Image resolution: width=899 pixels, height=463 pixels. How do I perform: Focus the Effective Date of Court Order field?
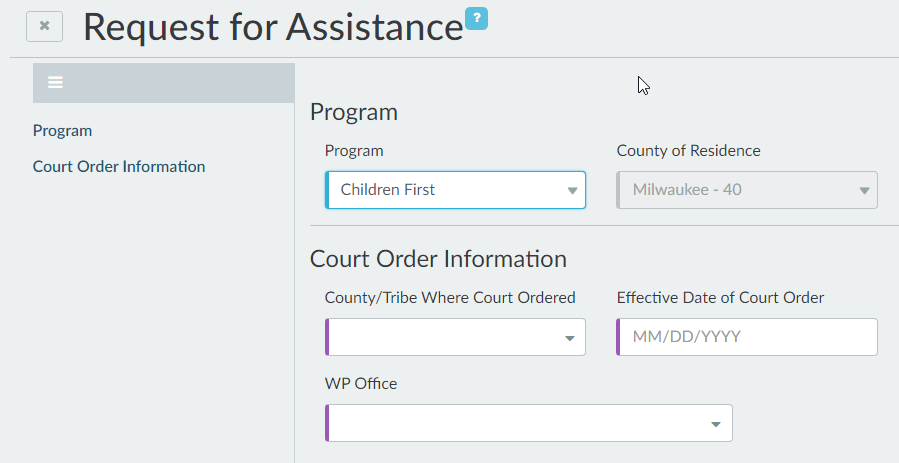click(x=747, y=337)
